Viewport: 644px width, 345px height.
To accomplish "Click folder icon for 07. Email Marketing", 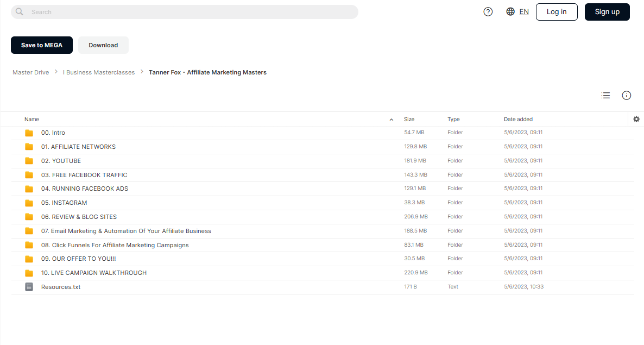I will click(x=29, y=231).
